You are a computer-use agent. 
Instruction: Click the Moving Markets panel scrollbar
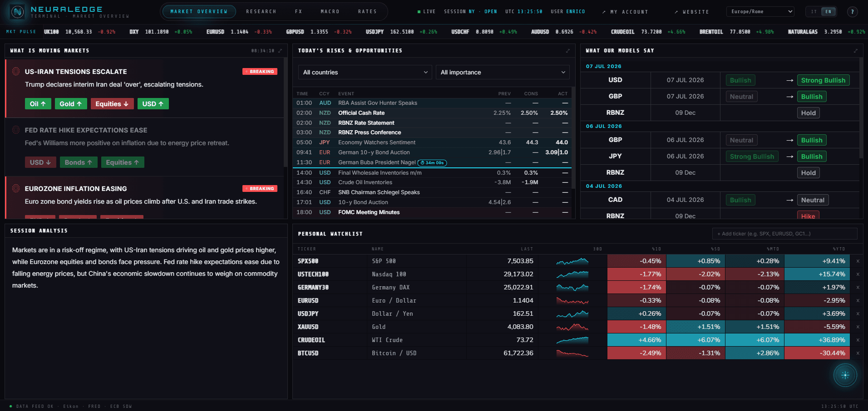(x=286, y=112)
